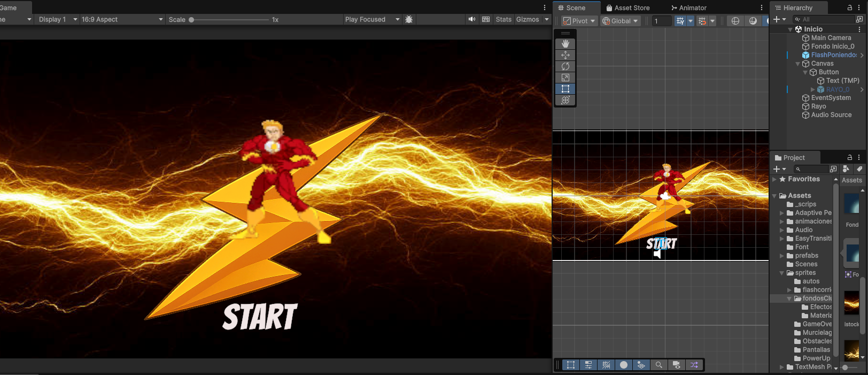This screenshot has width=868, height=375.
Task: Collapse the sprites folder
Action: coord(782,273)
